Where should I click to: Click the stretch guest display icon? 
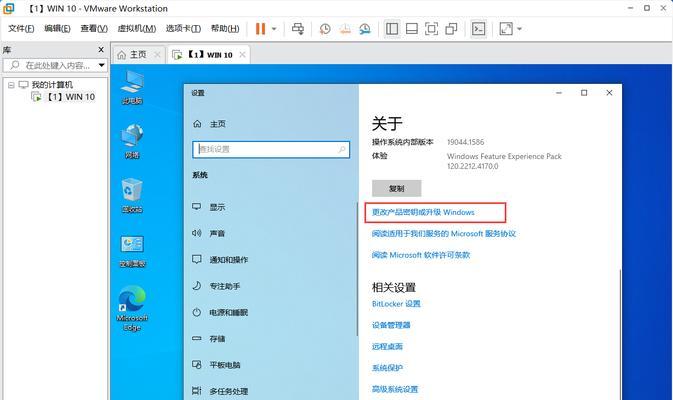[506, 29]
